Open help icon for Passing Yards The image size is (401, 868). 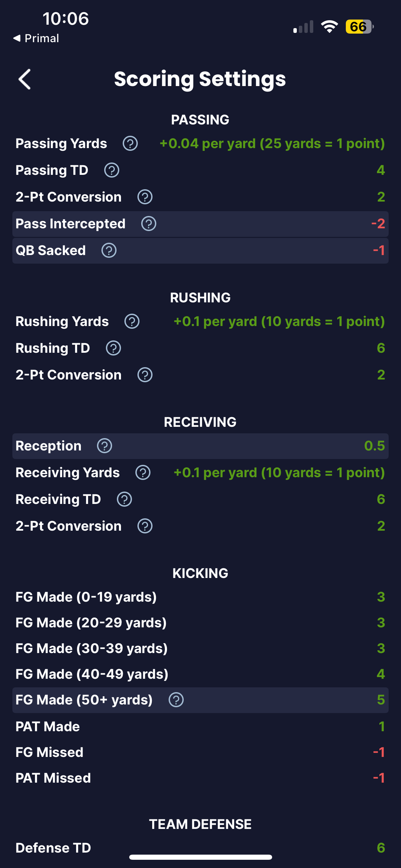(x=130, y=143)
